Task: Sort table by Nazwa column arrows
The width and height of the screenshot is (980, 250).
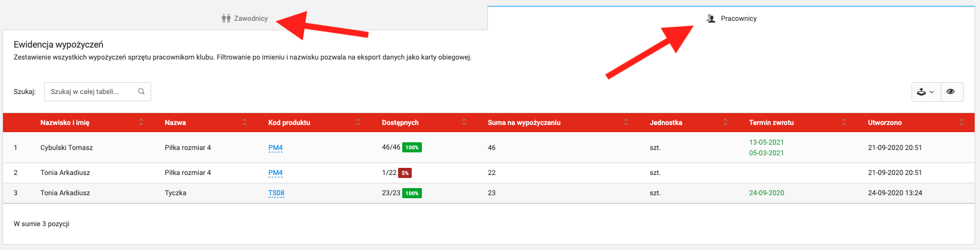Action: click(x=245, y=123)
